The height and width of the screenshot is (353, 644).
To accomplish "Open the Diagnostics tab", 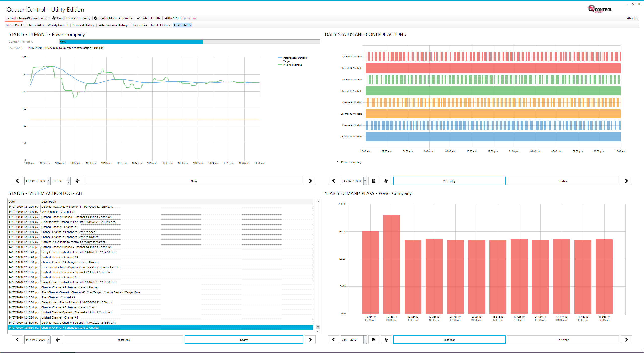I will (139, 25).
